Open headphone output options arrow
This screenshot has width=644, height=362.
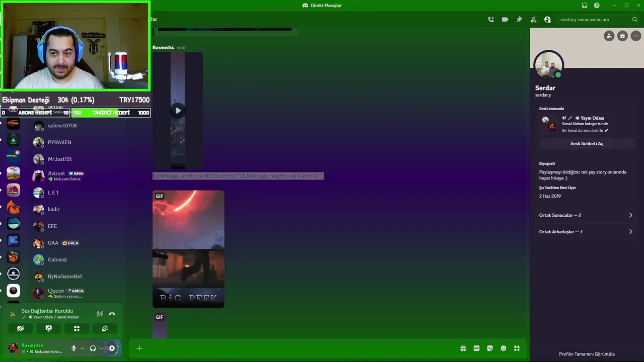101,348
